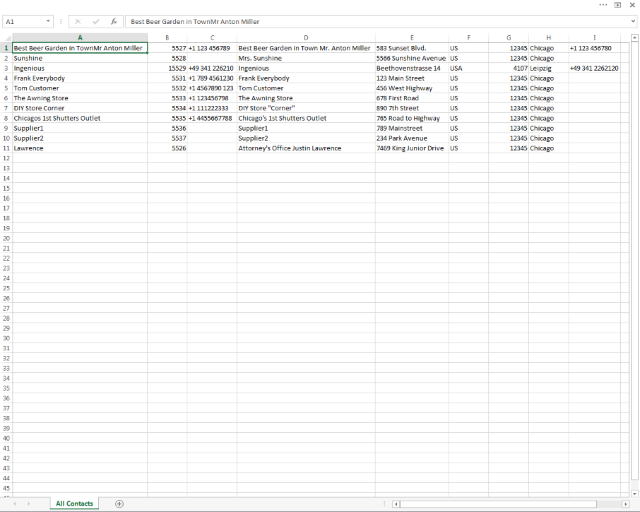
Task: Click address cell 'Beethovenstrasse 14'
Action: 412,68
